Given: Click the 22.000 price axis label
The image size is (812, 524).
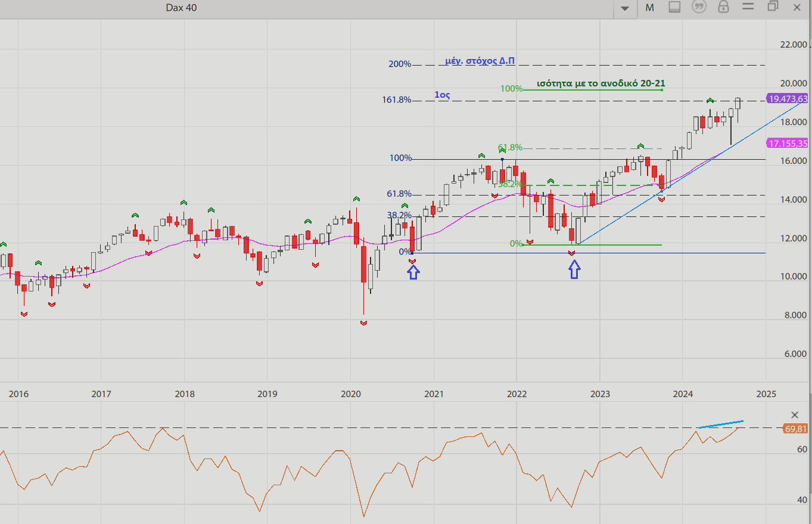Looking at the screenshot, I should pyautogui.click(x=794, y=45).
